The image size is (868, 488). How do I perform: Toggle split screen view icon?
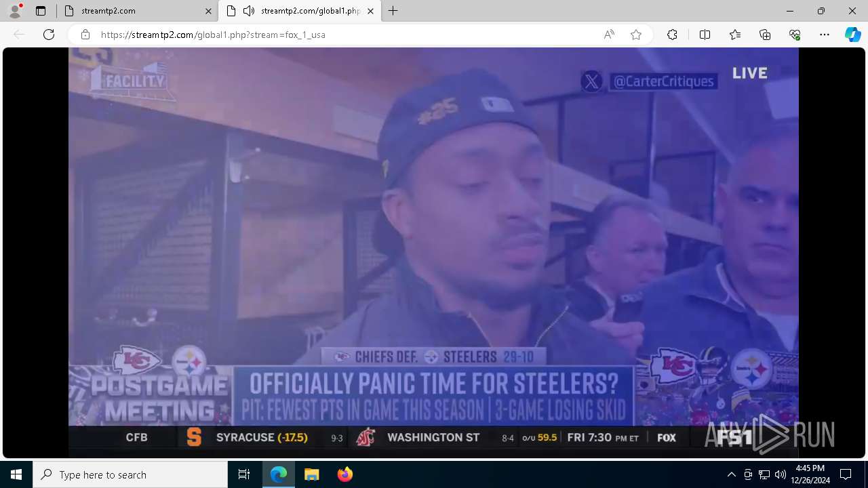[x=705, y=35]
